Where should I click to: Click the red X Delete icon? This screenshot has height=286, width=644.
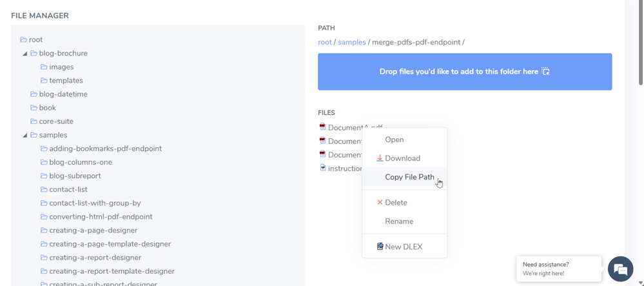pos(380,203)
